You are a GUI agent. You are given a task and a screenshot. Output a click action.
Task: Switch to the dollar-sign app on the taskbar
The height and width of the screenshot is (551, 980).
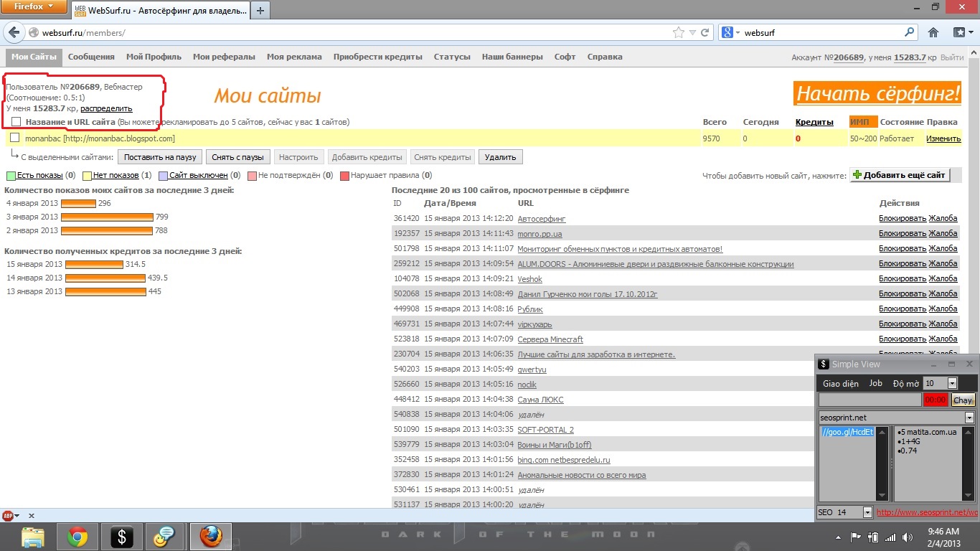(x=121, y=537)
